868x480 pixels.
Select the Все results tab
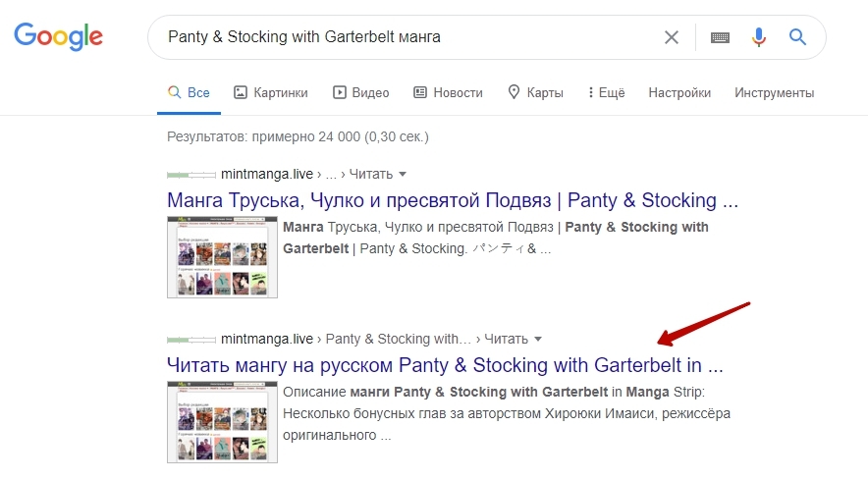tap(189, 92)
